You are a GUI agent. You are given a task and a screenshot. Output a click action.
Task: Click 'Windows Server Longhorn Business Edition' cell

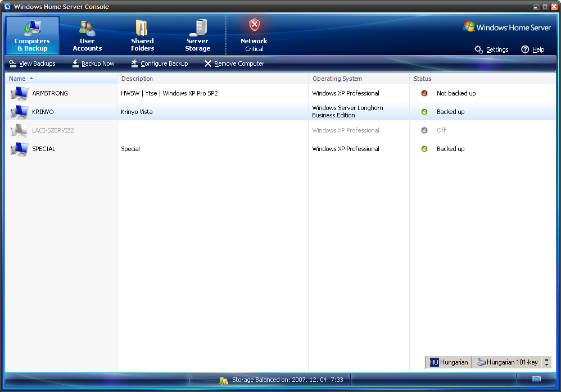coord(347,112)
